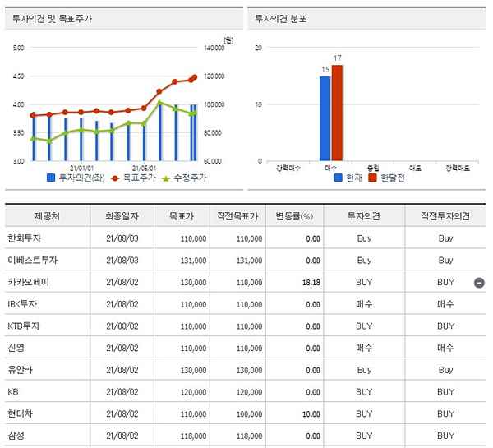Click the 18.18 change rate value
Image resolution: width=493 pixels, height=448 pixels.
point(311,283)
